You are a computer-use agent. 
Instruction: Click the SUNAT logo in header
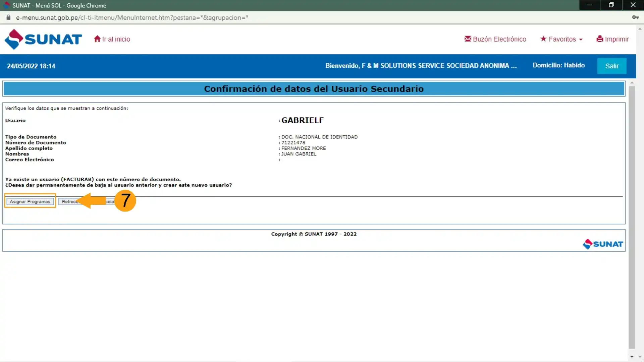43,39
